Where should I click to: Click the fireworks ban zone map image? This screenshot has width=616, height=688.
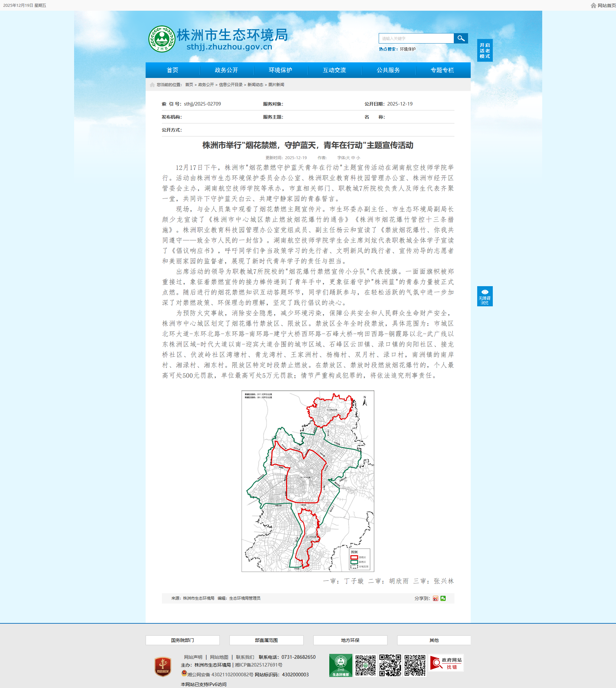(x=308, y=481)
